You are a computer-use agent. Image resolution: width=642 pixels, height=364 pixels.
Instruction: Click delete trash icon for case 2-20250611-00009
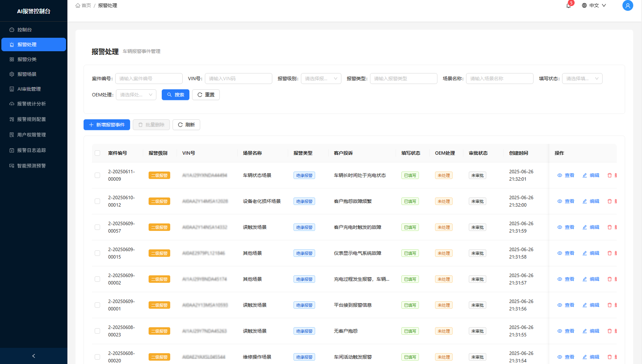click(x=609, y=175)
